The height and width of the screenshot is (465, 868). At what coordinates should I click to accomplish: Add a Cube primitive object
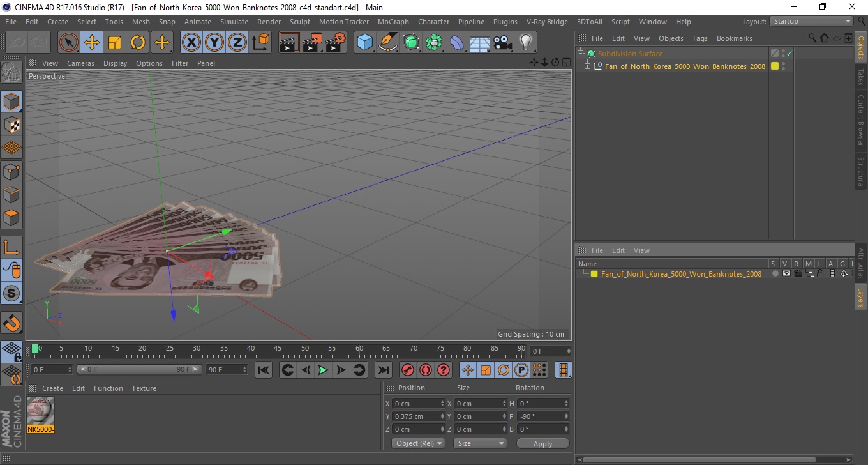364,43
